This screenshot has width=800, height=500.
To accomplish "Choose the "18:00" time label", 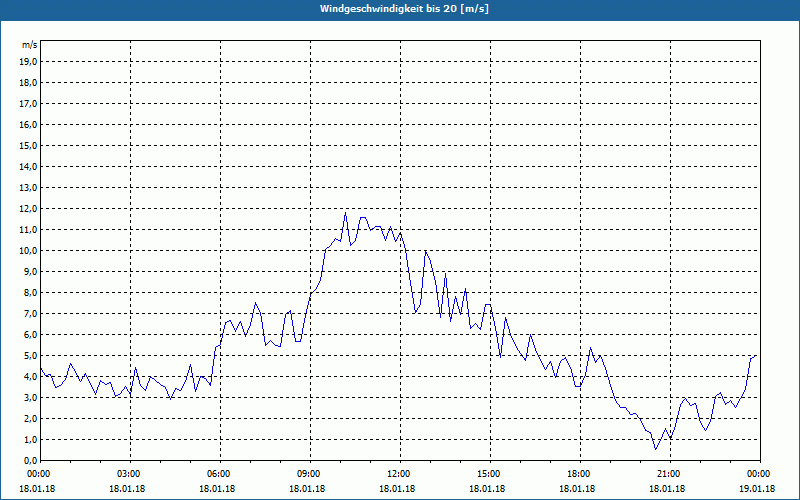I will pos(580,474).
